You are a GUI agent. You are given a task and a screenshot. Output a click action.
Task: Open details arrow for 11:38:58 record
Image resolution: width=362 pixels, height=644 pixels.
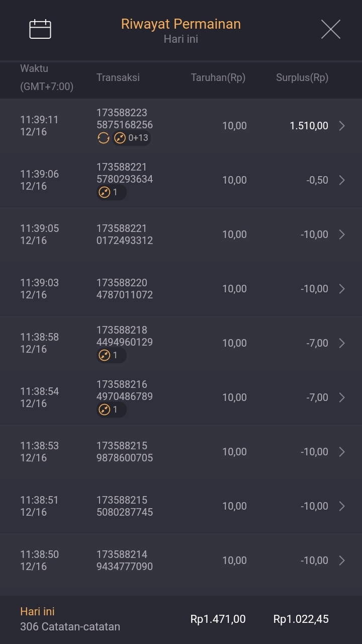(342, 343)
